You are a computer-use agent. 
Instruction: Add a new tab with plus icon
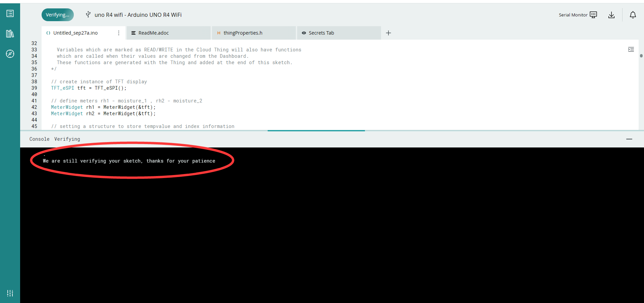(388, 33)
